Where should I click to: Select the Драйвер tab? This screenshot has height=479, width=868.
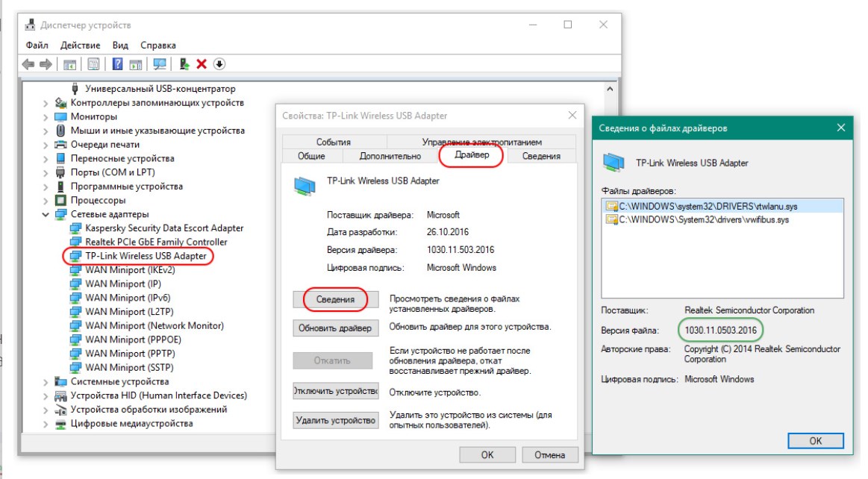[x=472, y=155]
